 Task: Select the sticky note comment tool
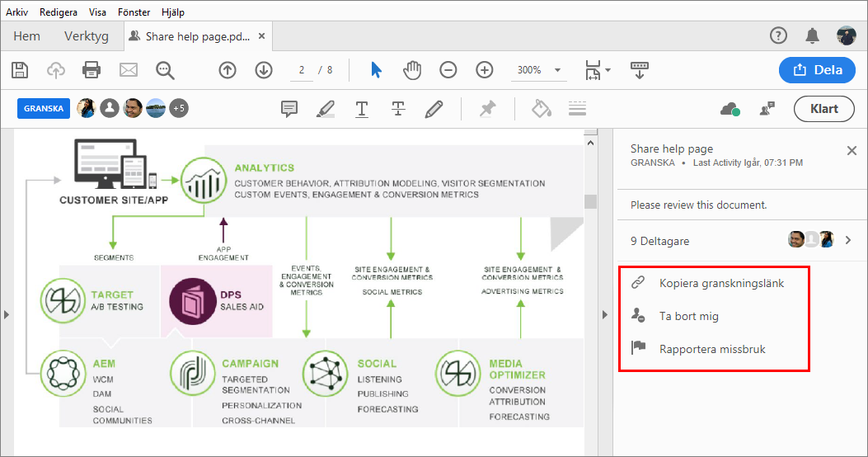[289, 109]
